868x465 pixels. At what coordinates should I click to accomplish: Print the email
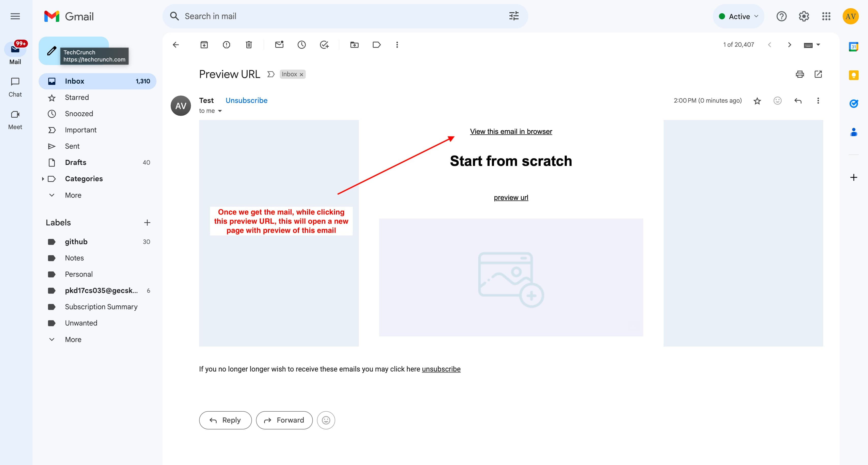(x=800, y=74)
